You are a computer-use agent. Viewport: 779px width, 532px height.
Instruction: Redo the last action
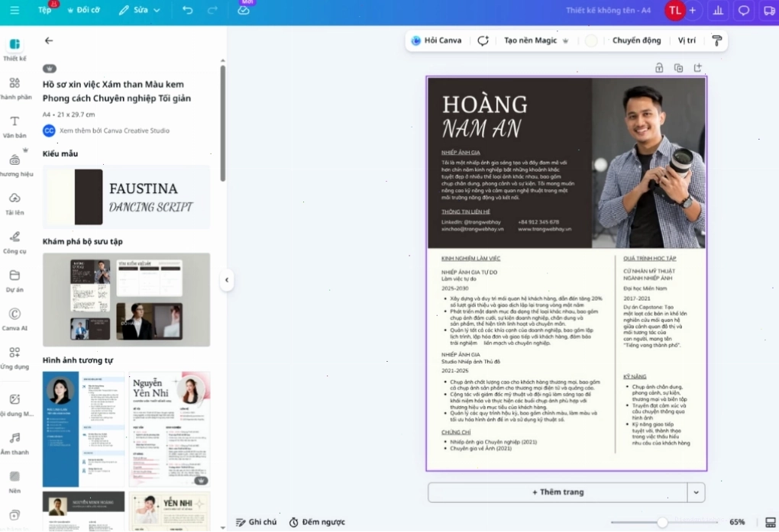[x=212, y=10]
